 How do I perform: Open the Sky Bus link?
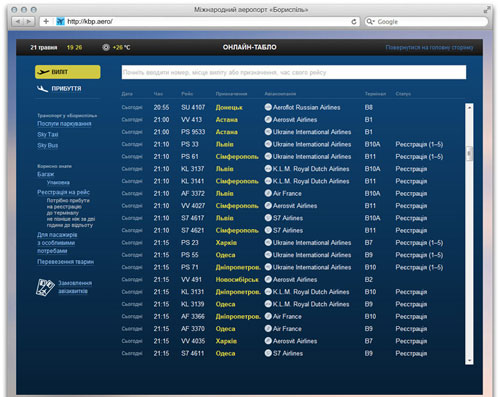(48, 146)
